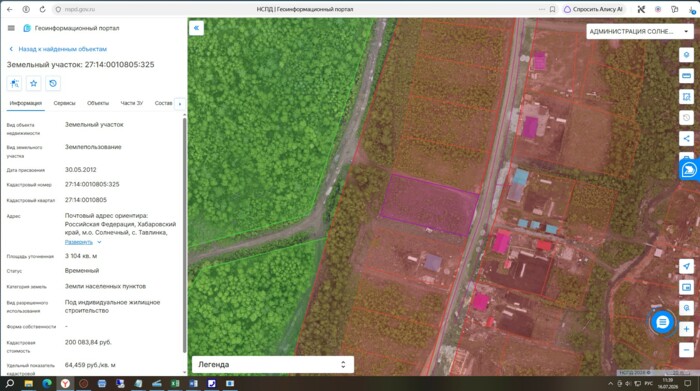Open the АДМИНИСТРАЦИЯ СОЛНЕ... dropdown

[x=638, y=31]
